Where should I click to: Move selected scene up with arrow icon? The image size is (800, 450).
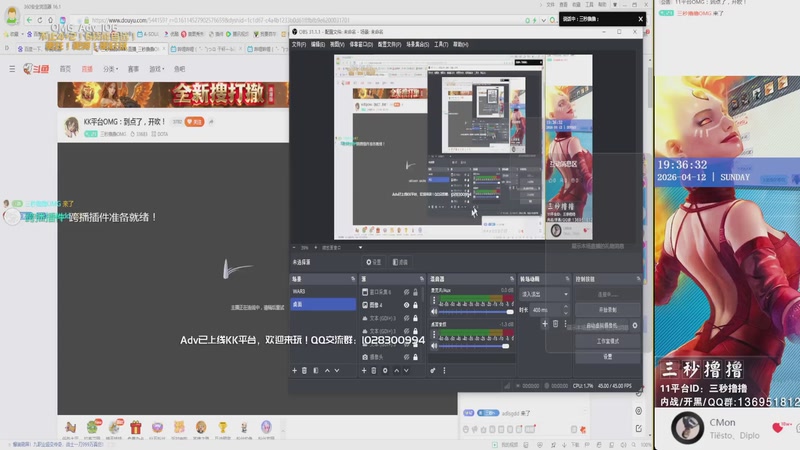pos(327,370)
